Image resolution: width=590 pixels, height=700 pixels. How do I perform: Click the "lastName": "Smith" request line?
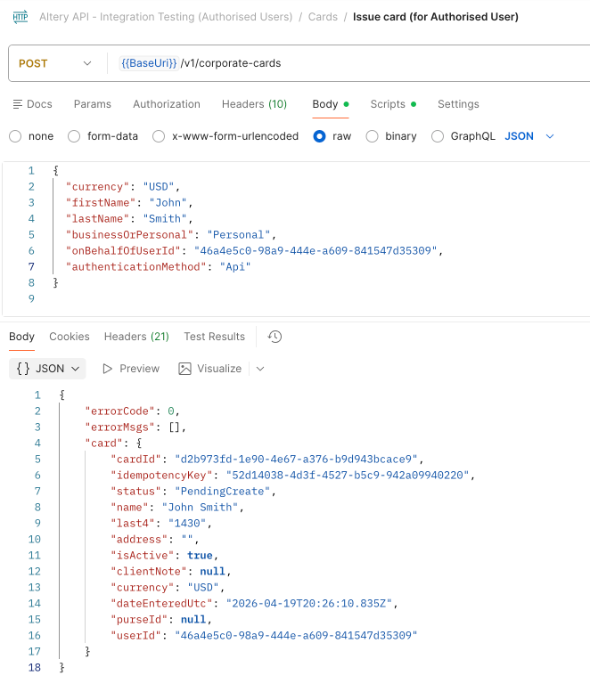(129, 219)
